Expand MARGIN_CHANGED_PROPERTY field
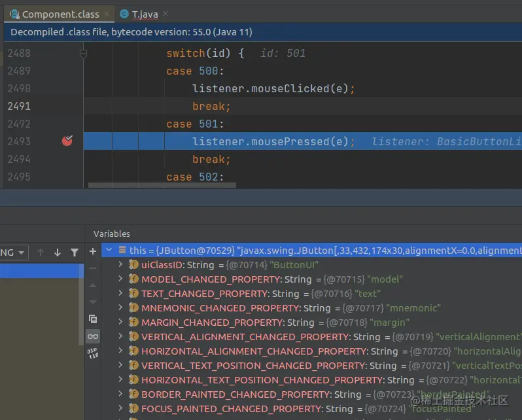 (120, 322)
